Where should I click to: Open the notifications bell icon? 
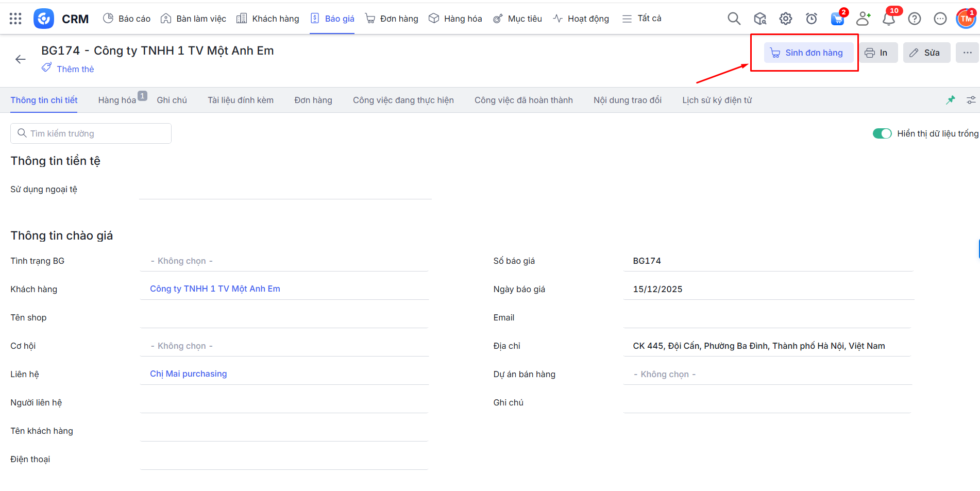click(888, 19)
